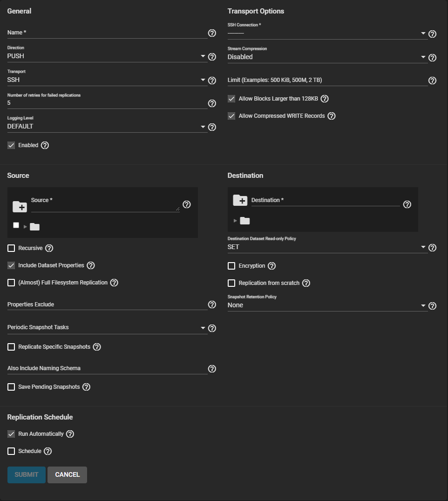The height and width of the screenshot is (501, 448).
Task: Click the add-folder icon beside Source field
Action: click(x=20, y=206)
